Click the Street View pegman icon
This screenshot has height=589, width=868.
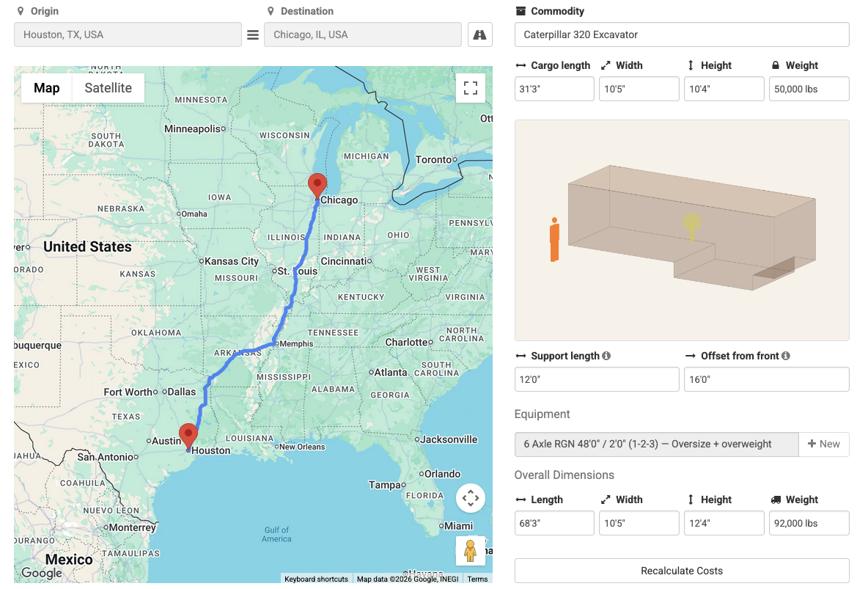[471, 551]
